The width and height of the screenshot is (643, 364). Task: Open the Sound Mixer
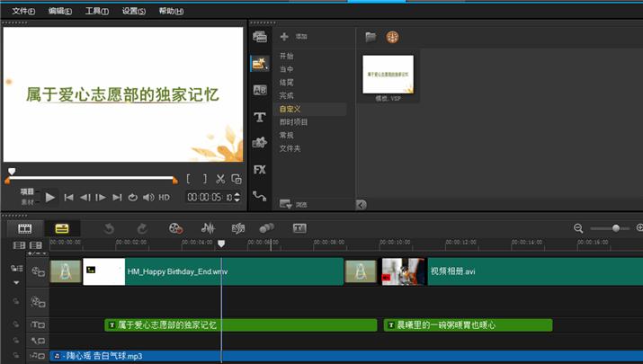[208, 228]
